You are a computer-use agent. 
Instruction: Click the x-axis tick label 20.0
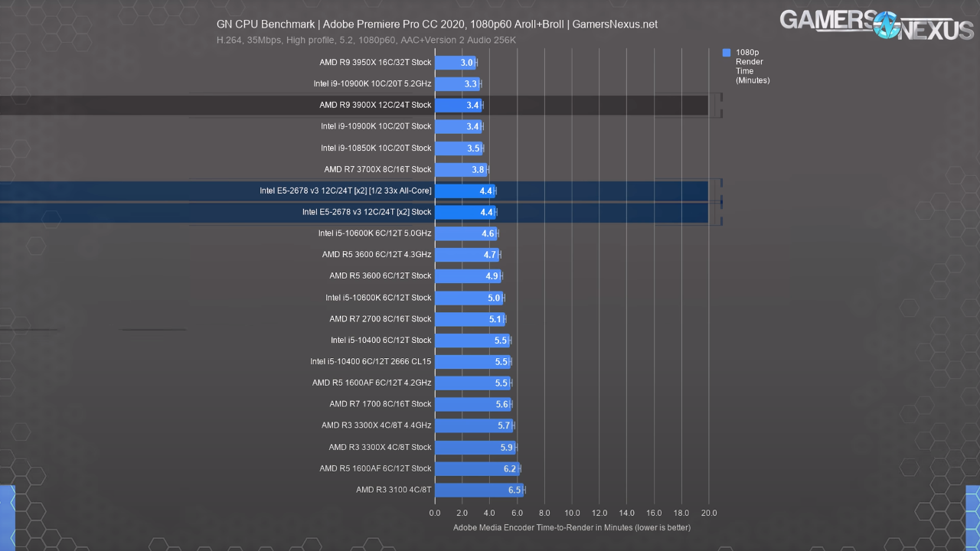pos(709,513)
